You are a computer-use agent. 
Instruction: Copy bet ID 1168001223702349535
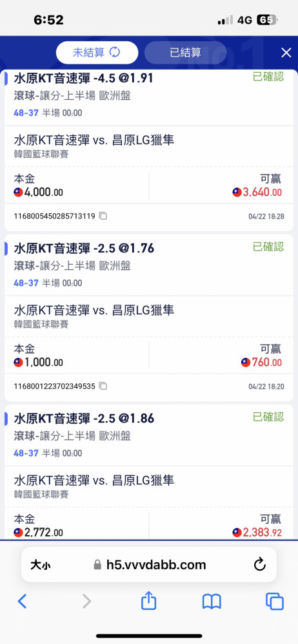point(103,386)
